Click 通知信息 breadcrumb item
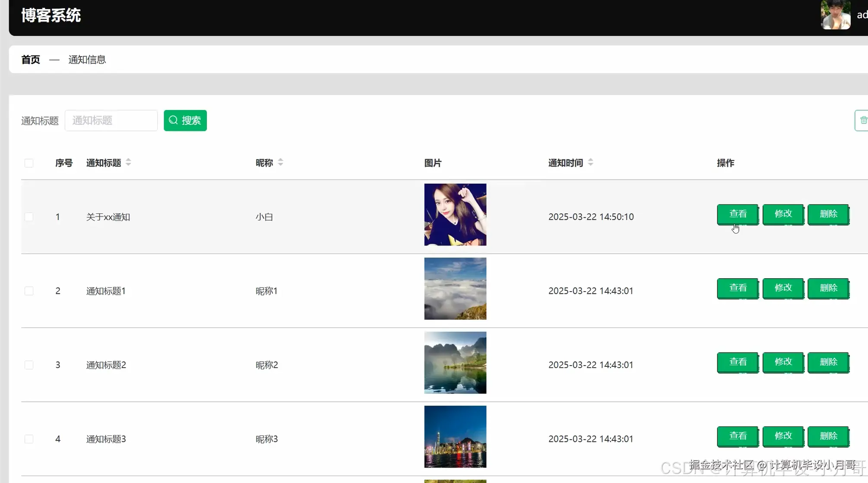Image resolution: width=868 pixels, height=483 pixels. coord(87,60)
